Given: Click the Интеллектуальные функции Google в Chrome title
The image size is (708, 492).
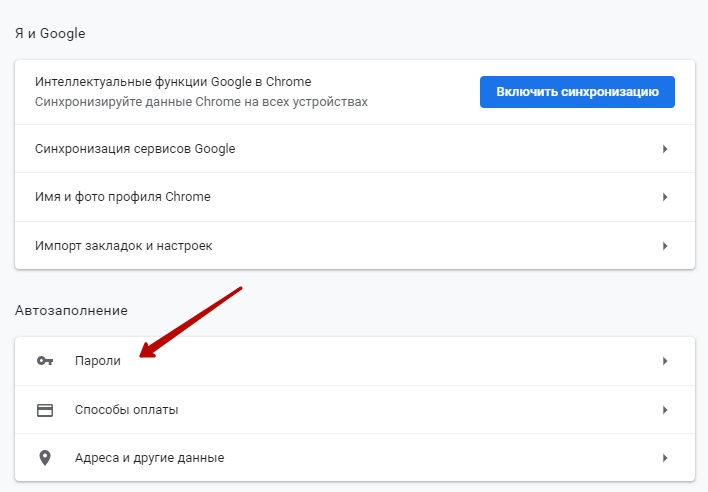Looking at the screenshot, I should pos(173,82).
